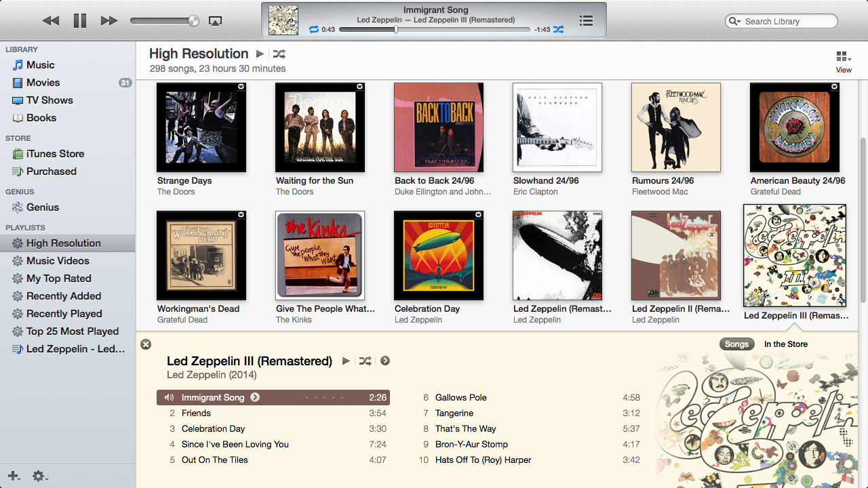Open the sidebar gear actions menu
Image resolution: width=868 pixels, height=488 pixels.
39,476
